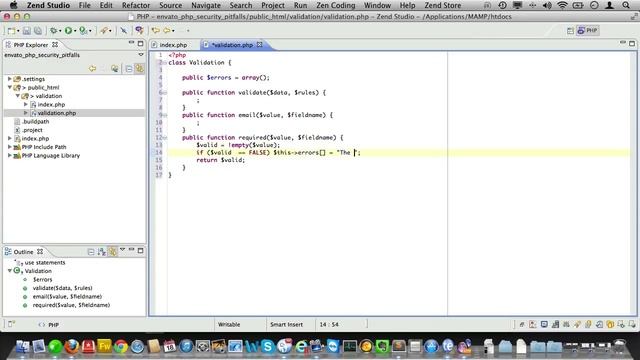Image resolution: width=640 pixels, height=360 pixels.
Task: Expand PHP Language Library node
Action: (9, 156)
